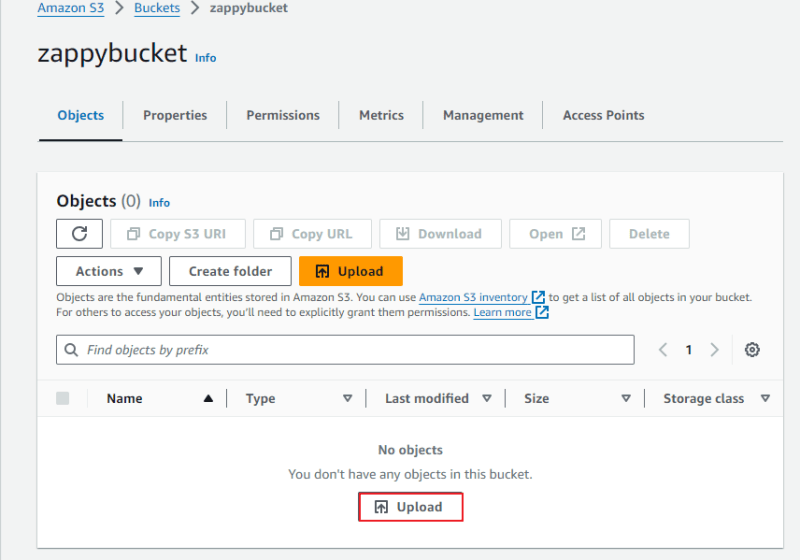The height and width of the screenshot is (560, 800).
Task: Click the Delete button
Action: pyautogui.click(x=649, y=234)
